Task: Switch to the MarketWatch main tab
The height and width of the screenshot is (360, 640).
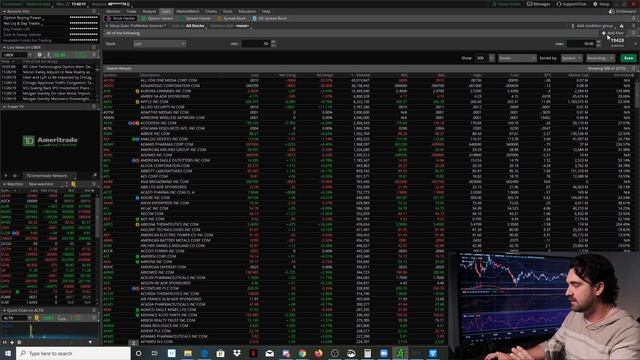Action: click(188, 11)
